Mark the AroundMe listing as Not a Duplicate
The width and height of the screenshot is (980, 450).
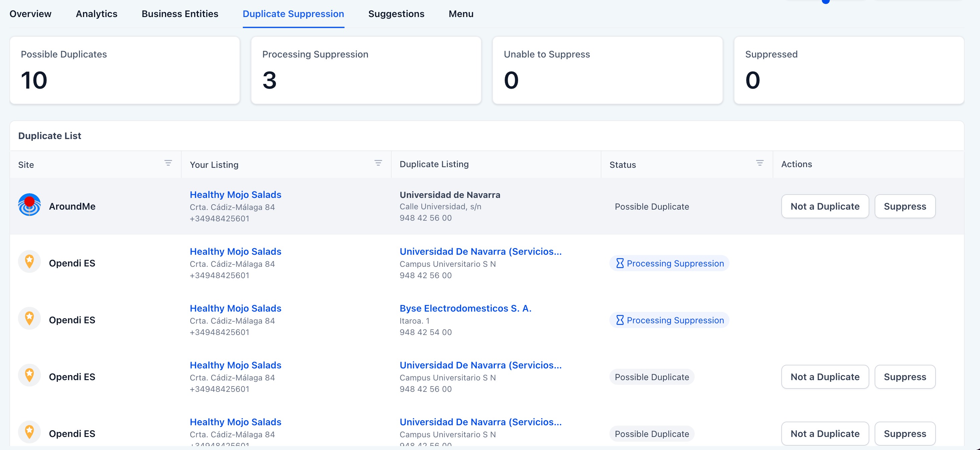point(824,206)
